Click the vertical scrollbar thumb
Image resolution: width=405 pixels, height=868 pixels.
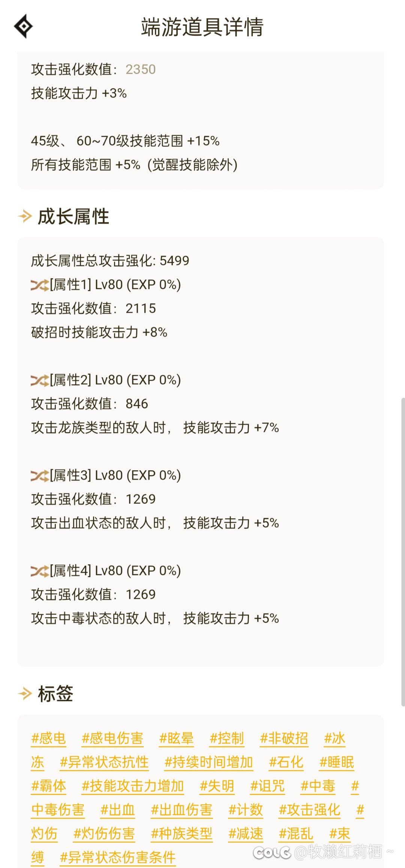(403, 551)
